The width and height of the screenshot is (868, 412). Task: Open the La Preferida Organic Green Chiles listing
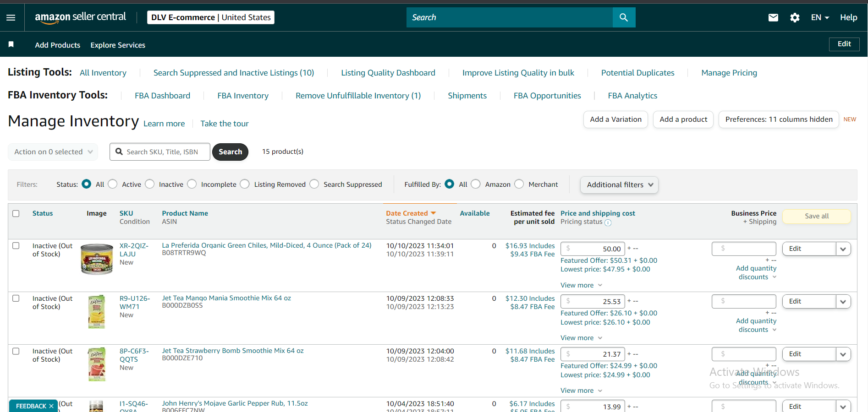click(267, 245)
